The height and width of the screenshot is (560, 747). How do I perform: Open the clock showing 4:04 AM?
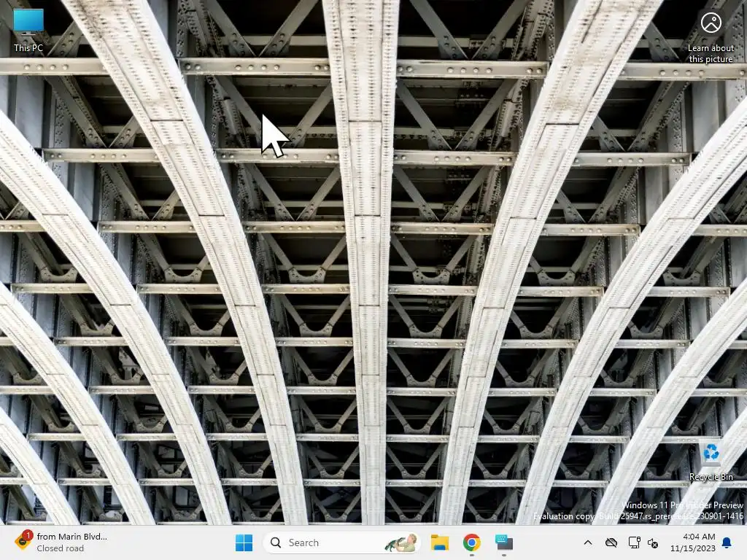[693, 542]
